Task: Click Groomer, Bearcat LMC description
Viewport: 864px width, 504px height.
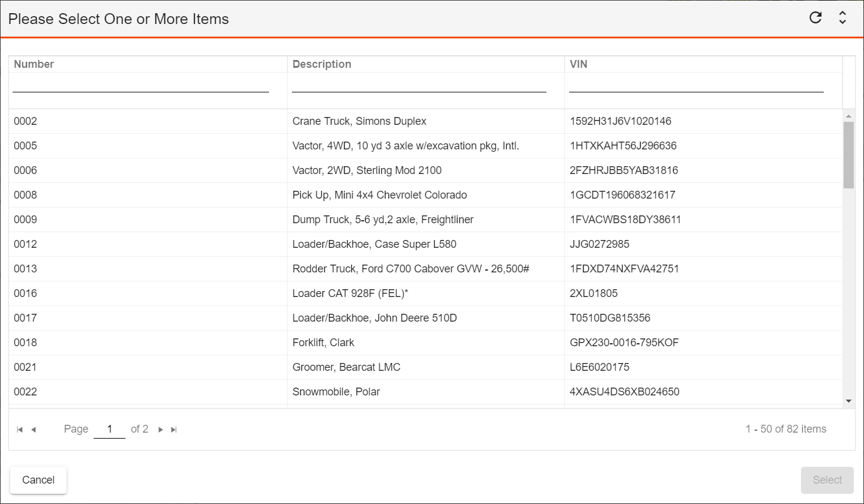Action: tap(346, 367)
